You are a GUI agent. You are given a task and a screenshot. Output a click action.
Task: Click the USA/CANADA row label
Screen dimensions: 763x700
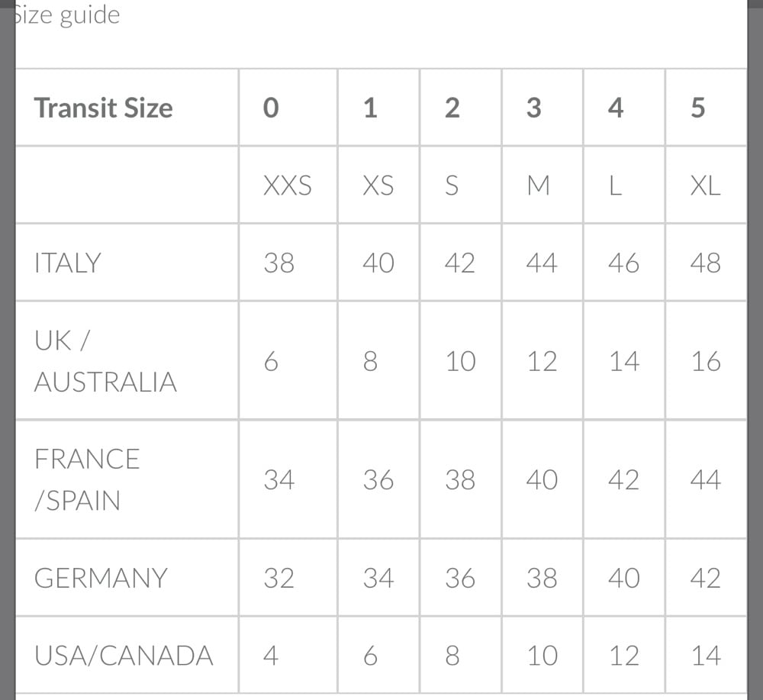124,656
